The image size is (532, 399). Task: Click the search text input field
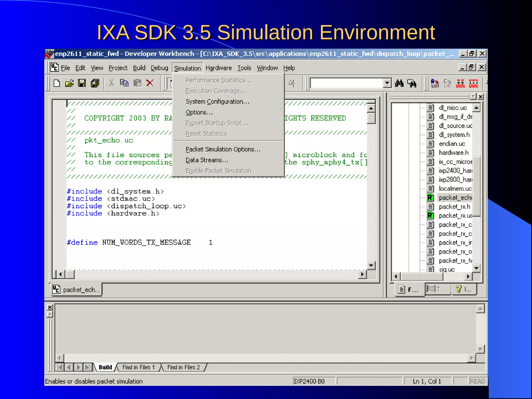347,83
